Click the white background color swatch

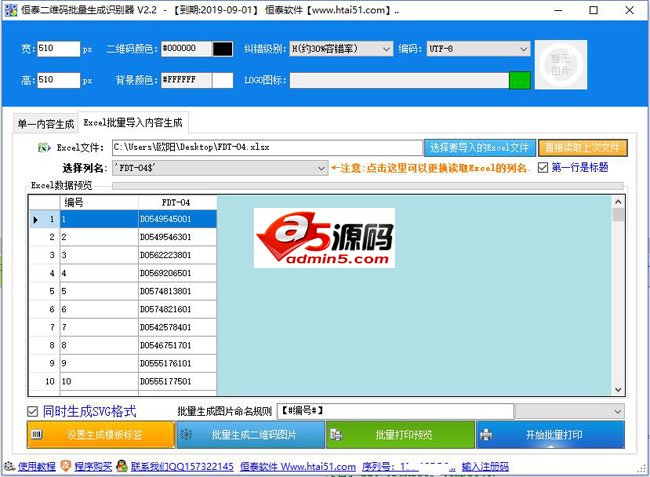[223, 80]
